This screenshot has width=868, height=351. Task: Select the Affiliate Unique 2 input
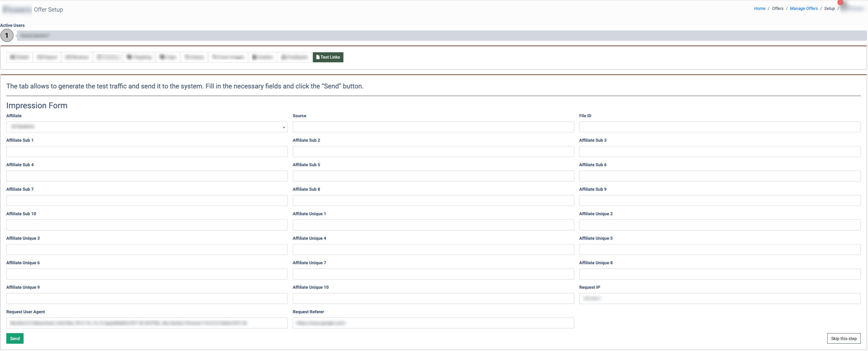click(719, 225)
